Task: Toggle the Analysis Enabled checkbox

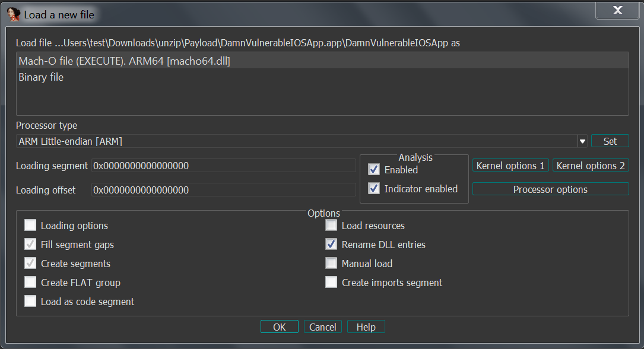Action: click(374, 169)
